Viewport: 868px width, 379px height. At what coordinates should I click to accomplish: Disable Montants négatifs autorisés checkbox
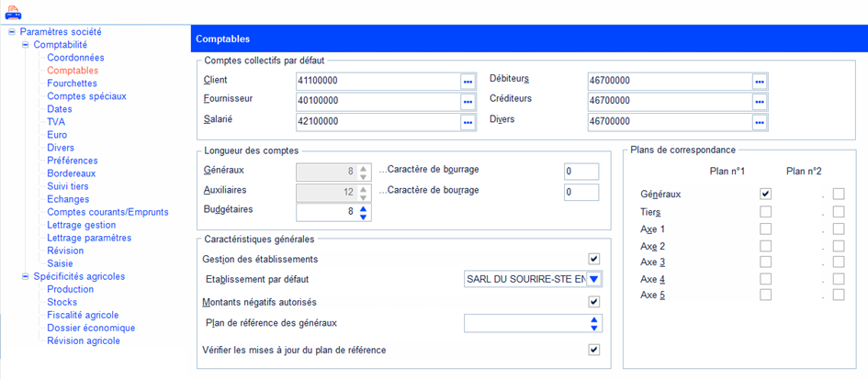593,302
